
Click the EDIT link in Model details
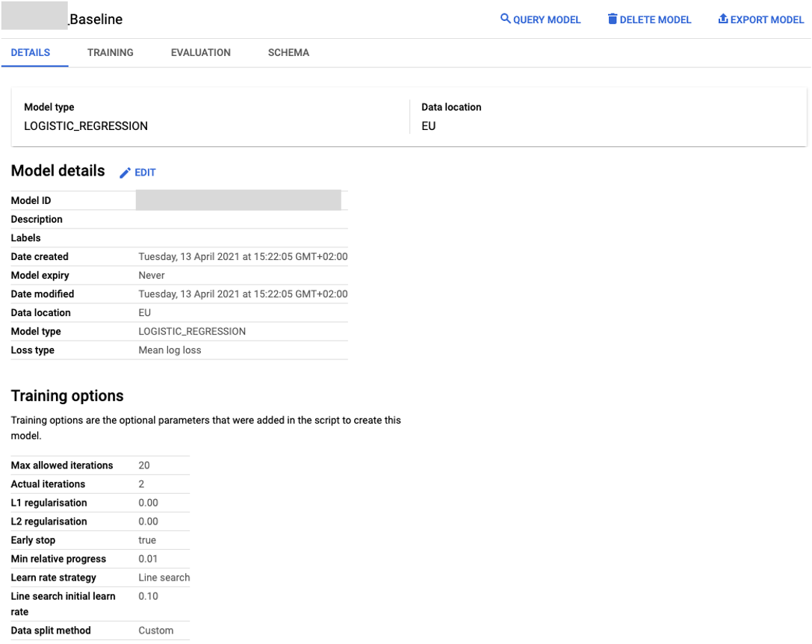pos(143,172)
